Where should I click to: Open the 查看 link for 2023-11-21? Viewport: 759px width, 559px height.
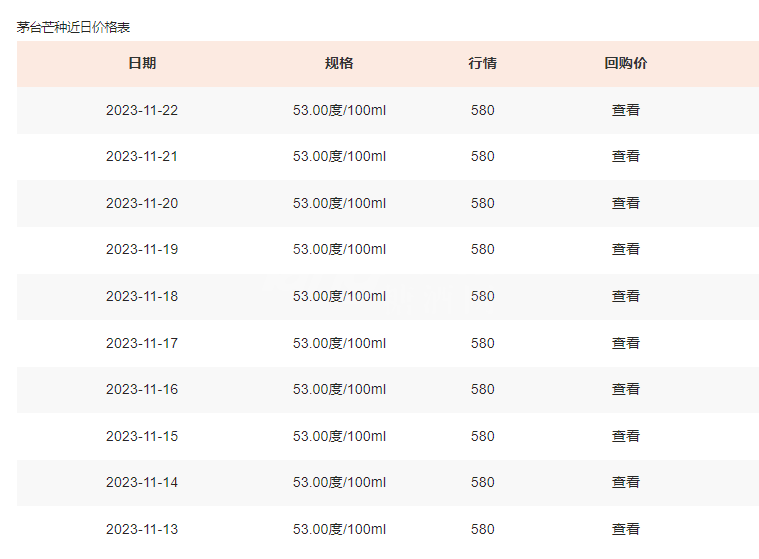point(625,156)
